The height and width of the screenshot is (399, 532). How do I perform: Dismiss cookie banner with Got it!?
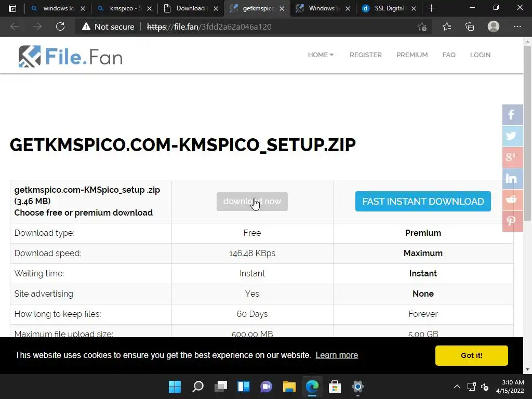472,355
